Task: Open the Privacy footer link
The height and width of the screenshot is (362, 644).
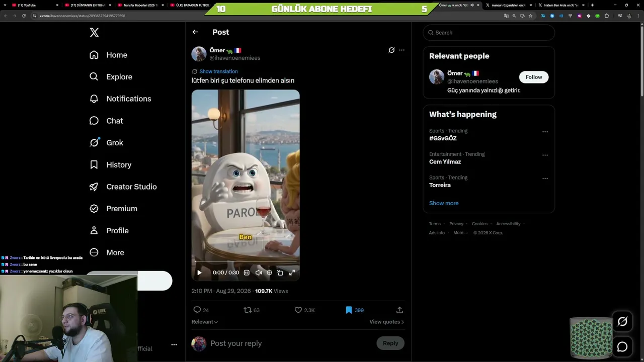Action: [x=456, y=224]
